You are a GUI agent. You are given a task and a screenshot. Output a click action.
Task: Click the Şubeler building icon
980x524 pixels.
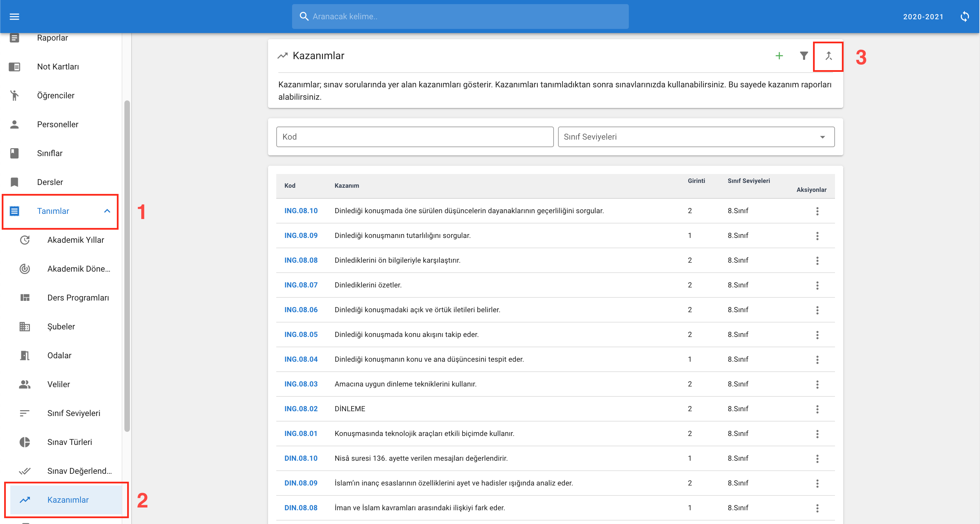pyautogui.click(x=25, y=327)
